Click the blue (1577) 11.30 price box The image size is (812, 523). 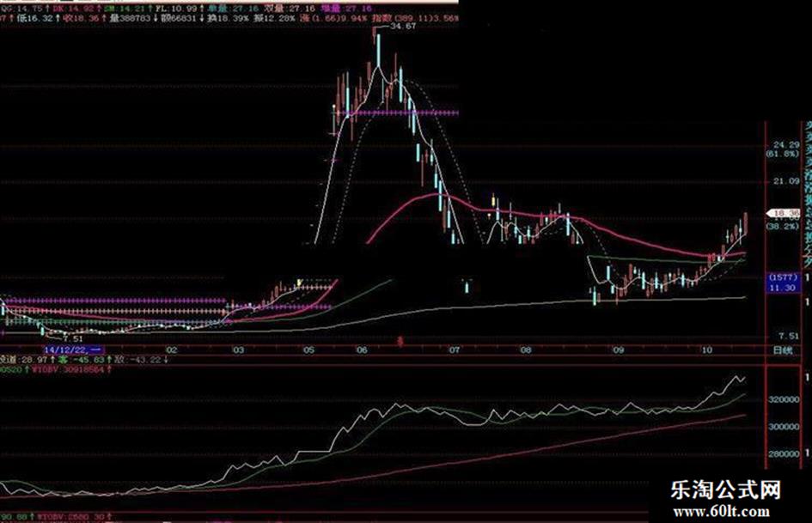pyautogui.click(x=783, y=283)
